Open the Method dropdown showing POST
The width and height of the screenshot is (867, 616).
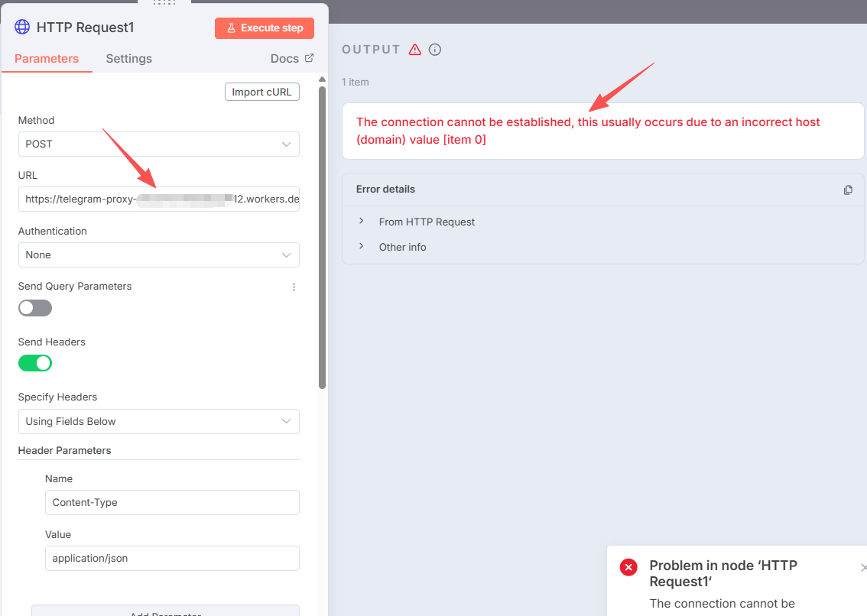158,144
